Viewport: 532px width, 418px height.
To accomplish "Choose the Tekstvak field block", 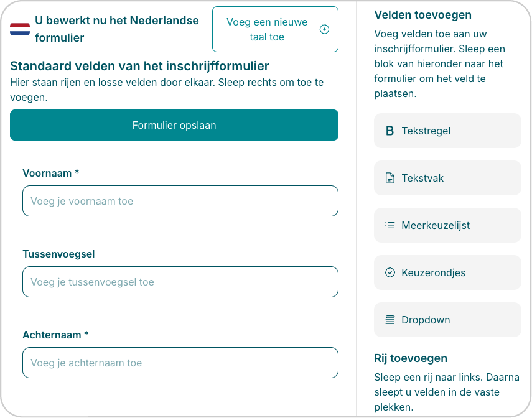I will pyautogui.click(x=447, y=178).
